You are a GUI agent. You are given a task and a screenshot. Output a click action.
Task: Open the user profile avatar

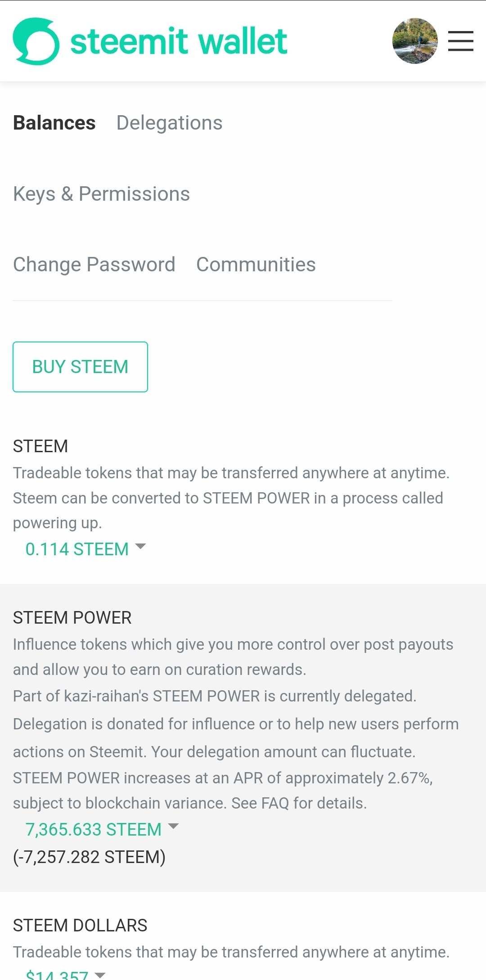pos(415,41)
